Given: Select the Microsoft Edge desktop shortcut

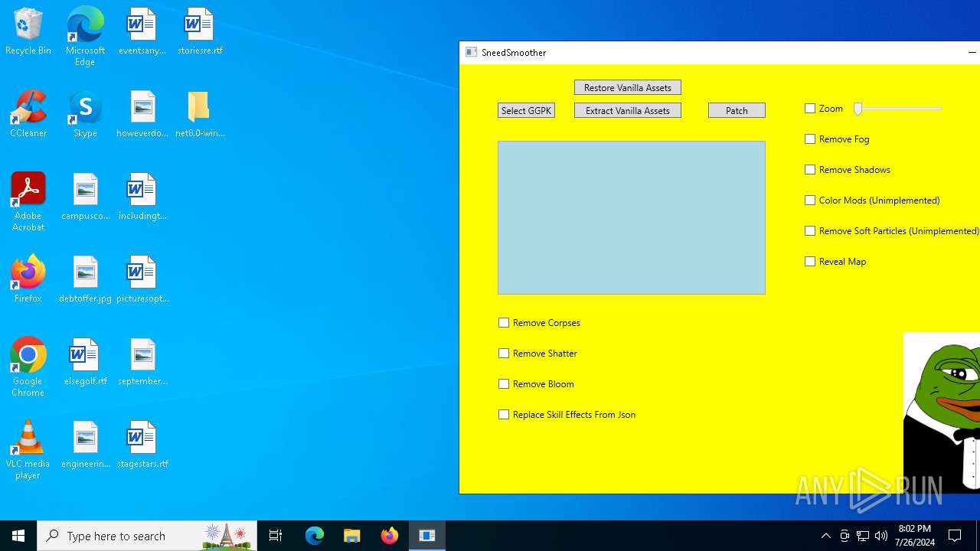Looking at the screenshot, I should coord(85,37).
